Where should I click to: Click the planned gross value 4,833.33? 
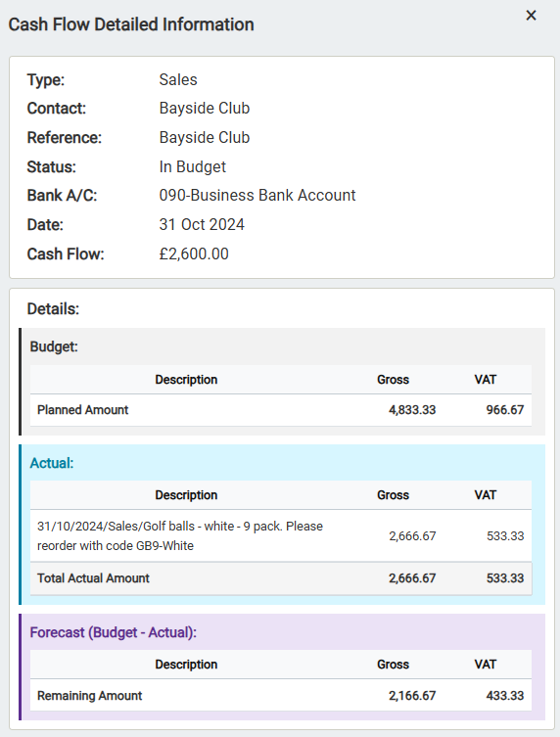pyautogui.click(x=412, y=410)
